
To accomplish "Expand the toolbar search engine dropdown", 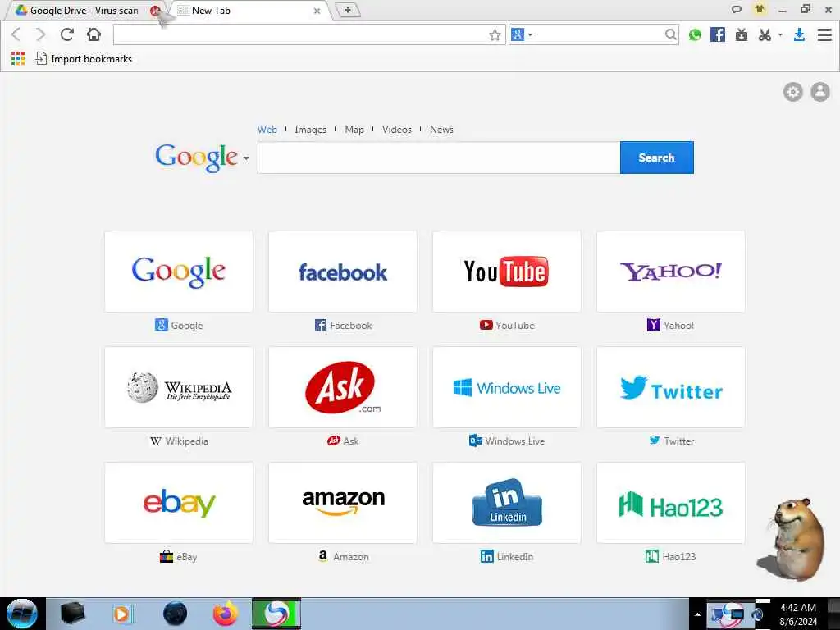I will pyautogui.click(x=531, y=34).
